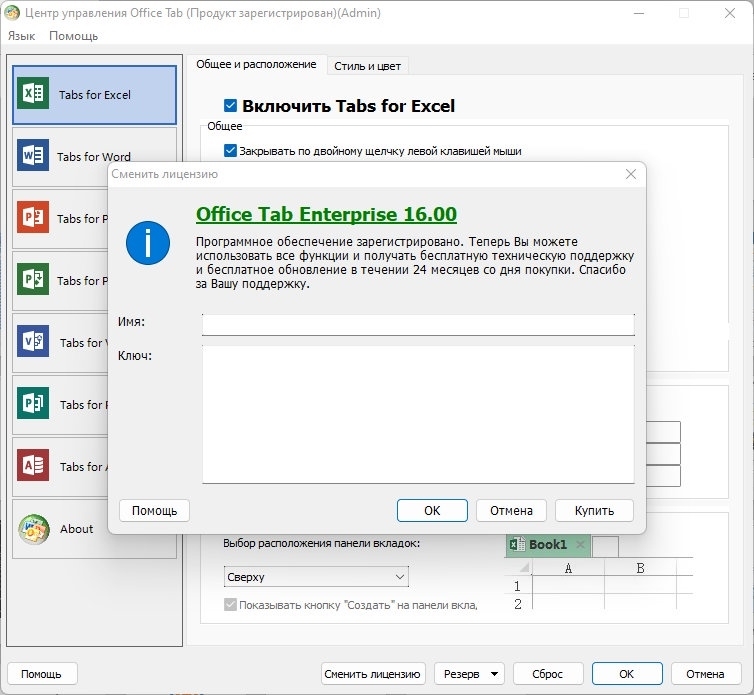
Task: Click the Купить button
Action: point(594,510)
